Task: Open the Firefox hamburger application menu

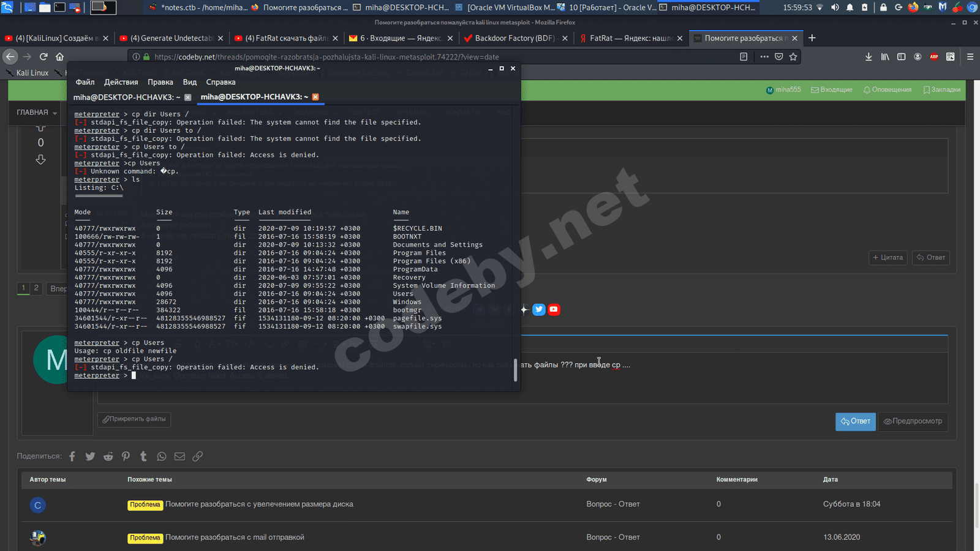Action: pos(970,56)
